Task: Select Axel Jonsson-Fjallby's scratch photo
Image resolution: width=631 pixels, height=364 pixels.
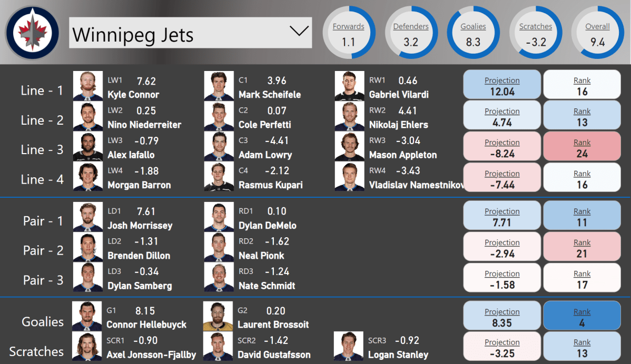Action: click(x=87, y=347)
